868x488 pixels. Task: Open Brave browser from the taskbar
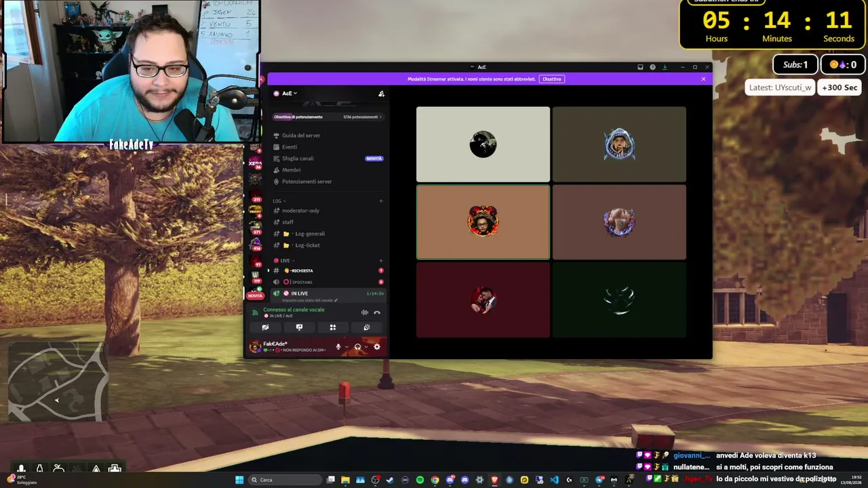(x=494, y=480)
